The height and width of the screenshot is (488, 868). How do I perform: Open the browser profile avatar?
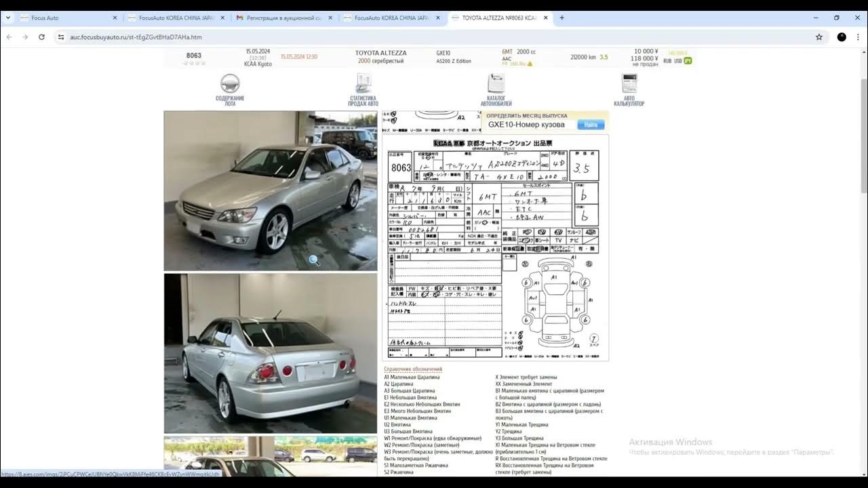tap(842, 37)
